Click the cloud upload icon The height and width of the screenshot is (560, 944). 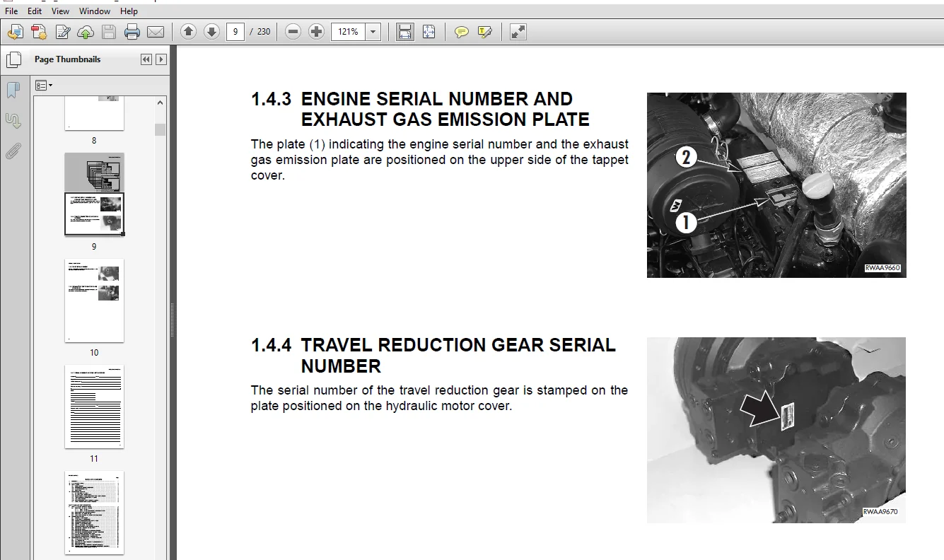[x=86, y=32]
